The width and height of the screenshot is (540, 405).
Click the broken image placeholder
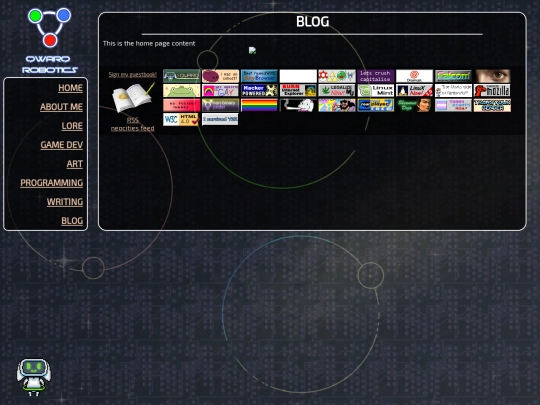[x=252, y=50]
